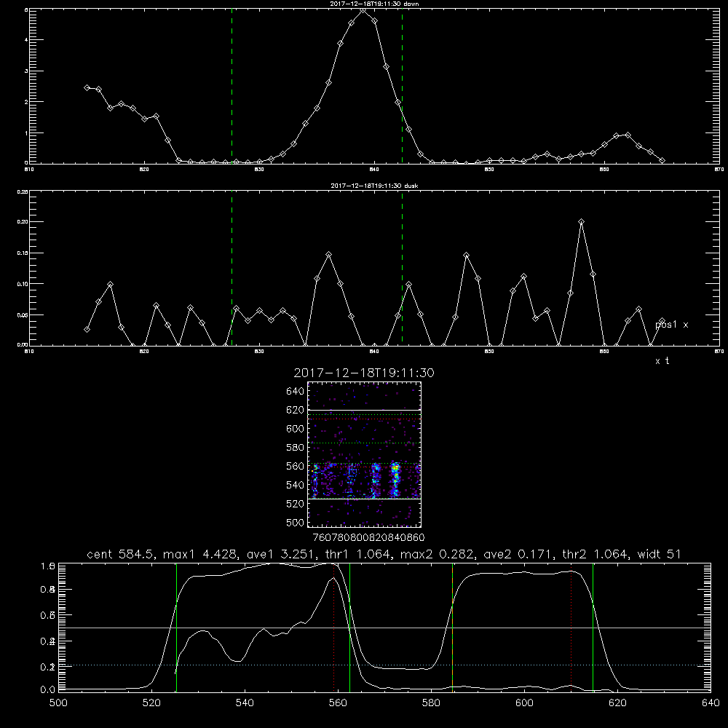728x728 pixels.
Task: Click the '640' label on spectrogram y-axis
Action: pyautogui.click(x=296, y=392)
